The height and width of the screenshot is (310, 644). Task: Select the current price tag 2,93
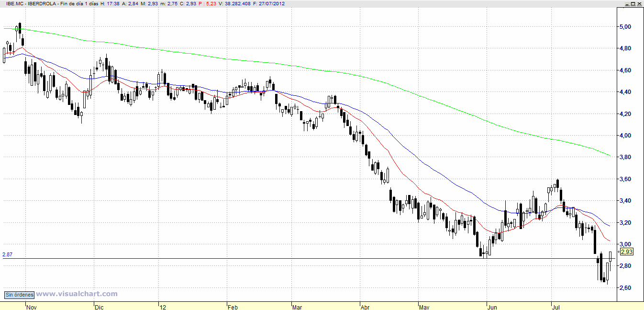(x=626, y=252)
